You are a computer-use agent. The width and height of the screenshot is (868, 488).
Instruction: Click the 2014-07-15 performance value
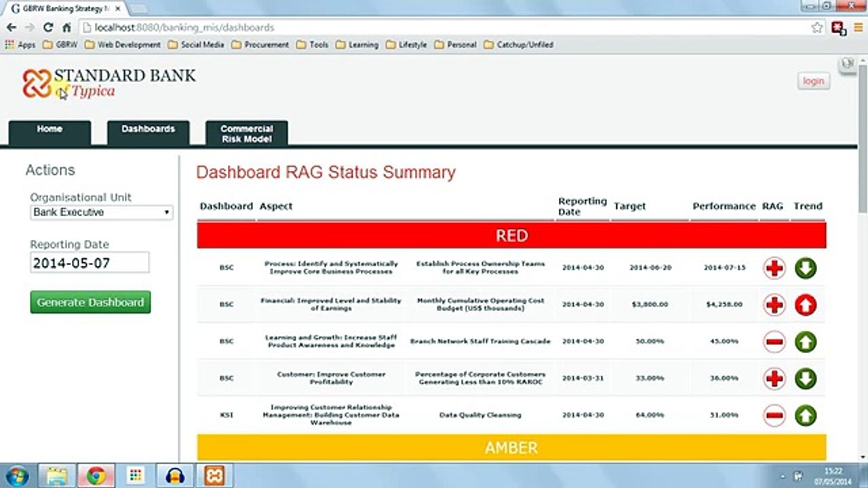click(x=724, y=268)
